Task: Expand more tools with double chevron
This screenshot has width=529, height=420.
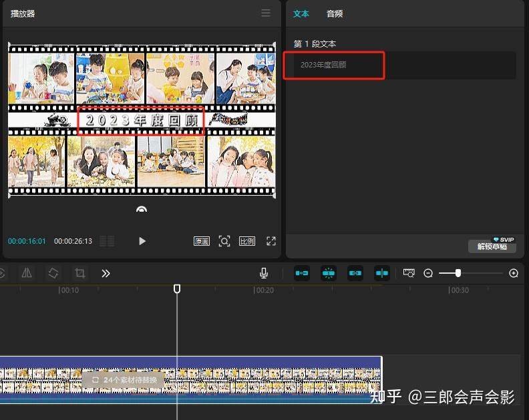Action: click(x=106, y=273)
